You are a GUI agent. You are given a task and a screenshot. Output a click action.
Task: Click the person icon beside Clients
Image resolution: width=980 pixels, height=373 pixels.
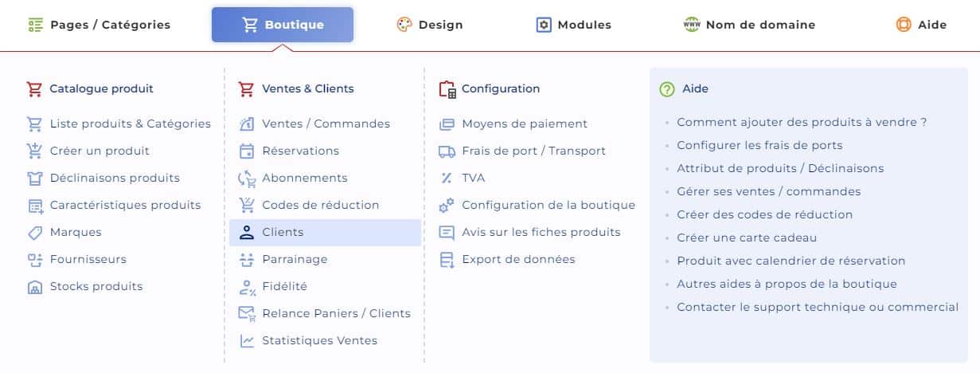pos(247,232)
